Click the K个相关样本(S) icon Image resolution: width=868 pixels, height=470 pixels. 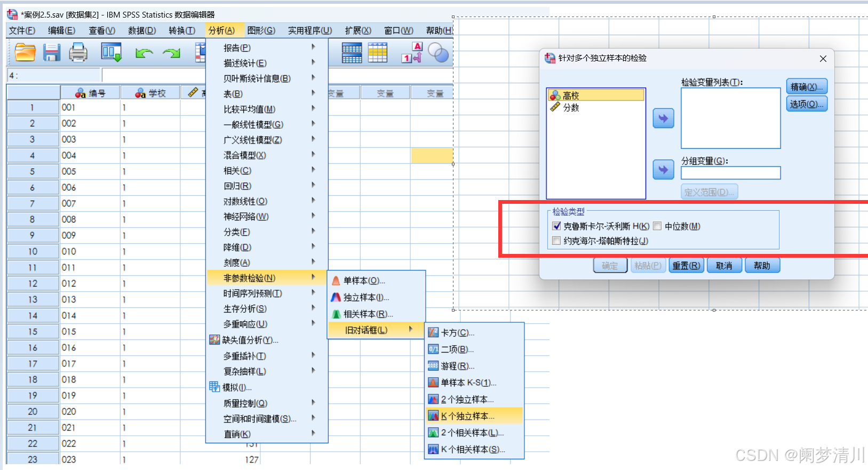[x=433, y=449]
